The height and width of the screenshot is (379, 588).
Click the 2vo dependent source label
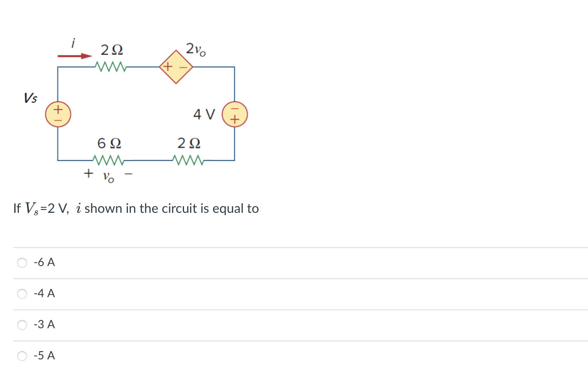click(196, 49)
